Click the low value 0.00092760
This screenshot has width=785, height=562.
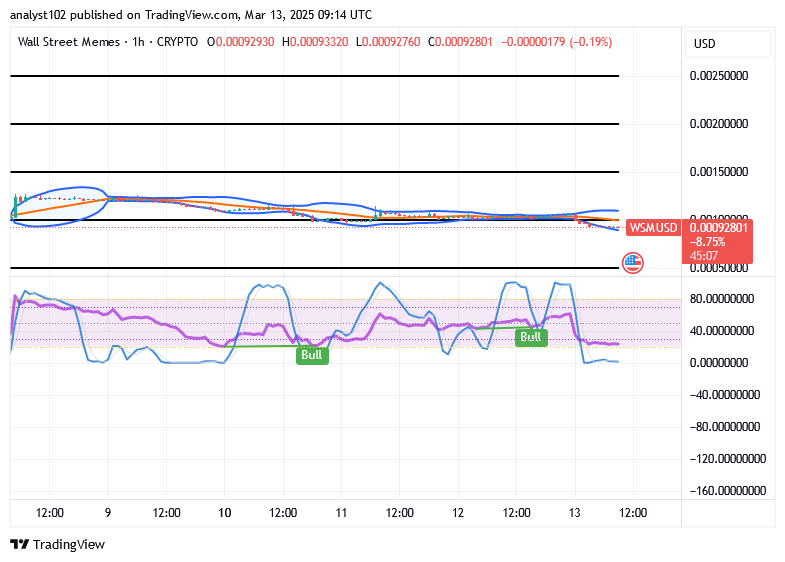pos(391,42)
